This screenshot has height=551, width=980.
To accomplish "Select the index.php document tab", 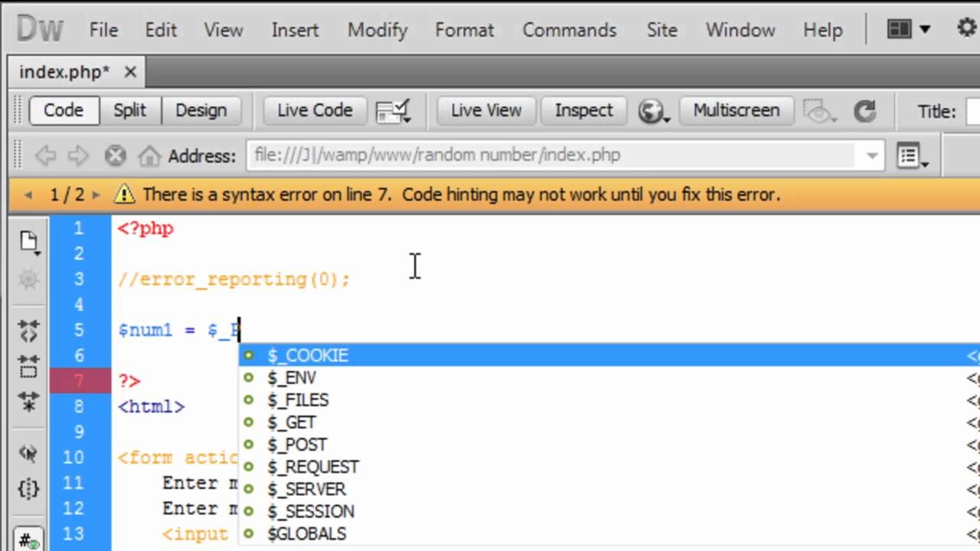I will [x=64, y=72].
